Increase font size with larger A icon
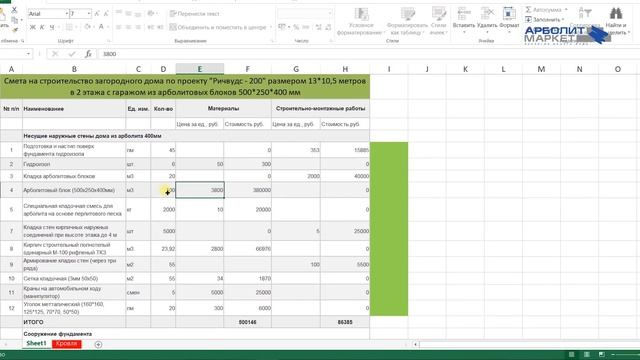 pos(97,13)
